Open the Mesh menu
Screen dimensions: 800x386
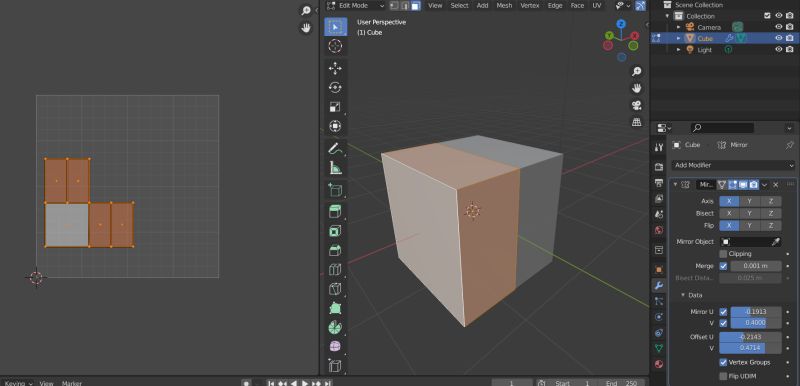(x=504, y=6)
